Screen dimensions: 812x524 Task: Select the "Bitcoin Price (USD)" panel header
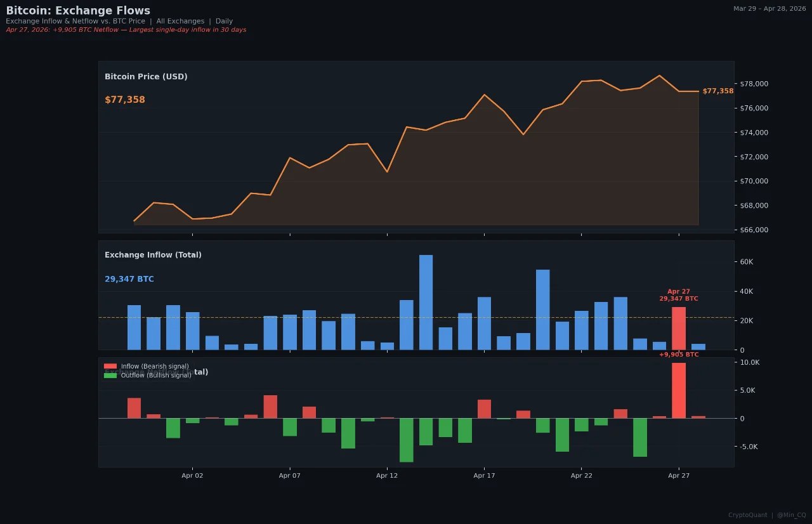pyautogui.click(x=146, y=76)
